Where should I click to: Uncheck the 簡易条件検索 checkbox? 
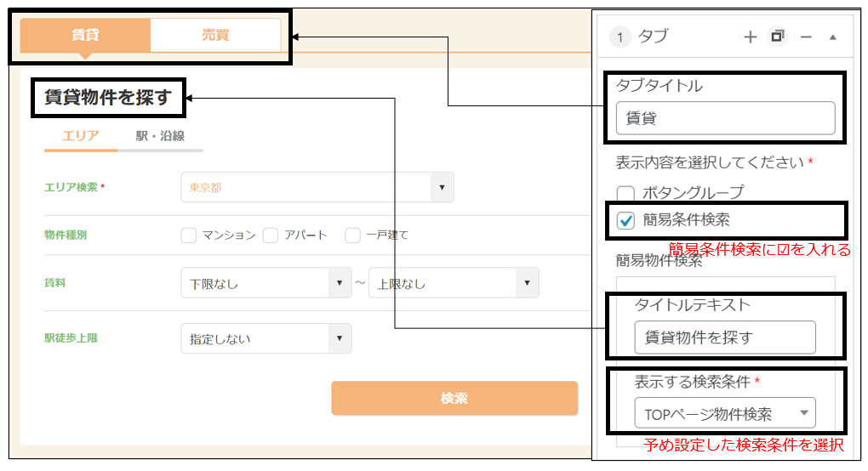[x=625, y=220]
